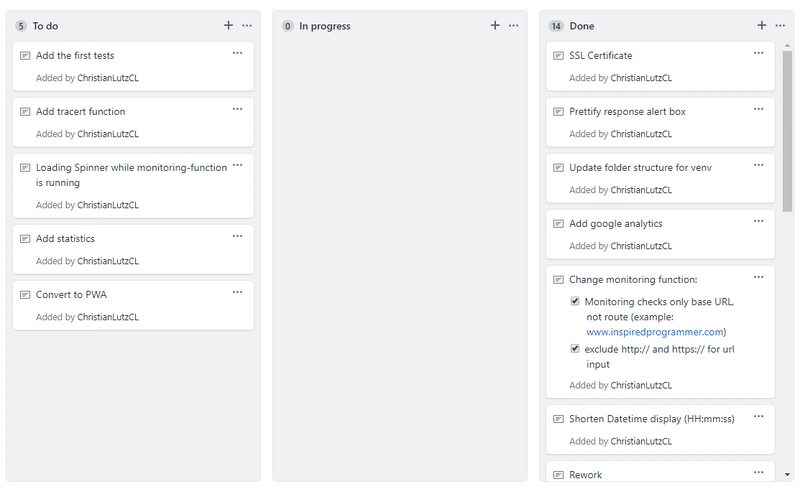The height and width of the screenshot is (489, 800).
Task: Open menu for 'Add statistics' card
Action: (x=237, y=236)
